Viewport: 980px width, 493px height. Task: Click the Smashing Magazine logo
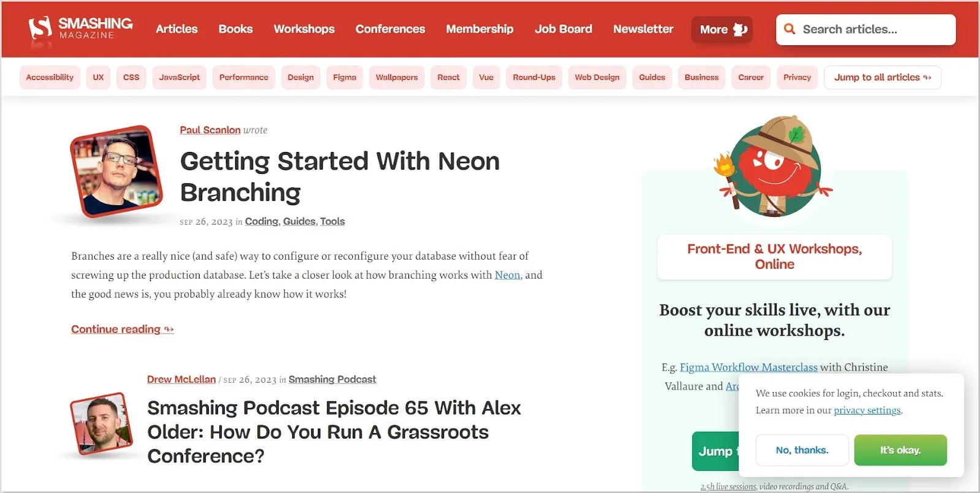[x=80, y=29]
